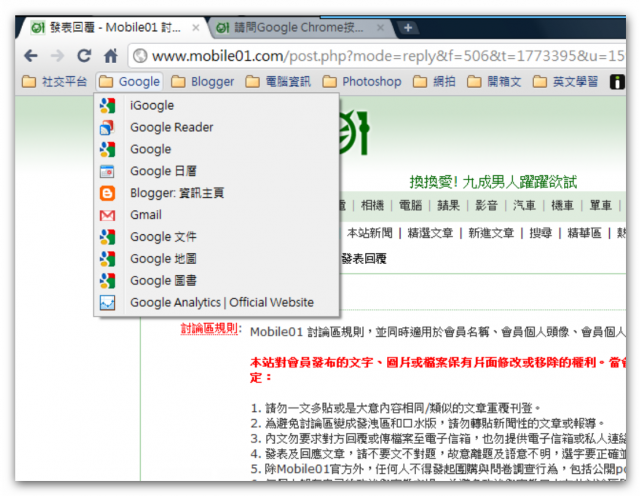Expand the 英文學習 bookmark folder
Screen dimensions: 640x496
coord(565,82)
